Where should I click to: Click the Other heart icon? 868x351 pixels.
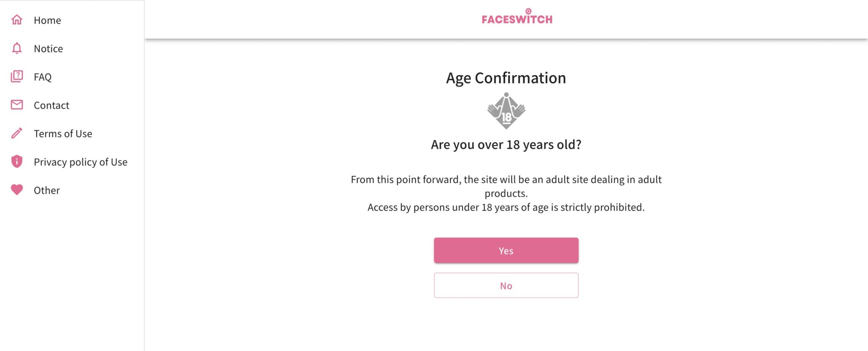17,189
